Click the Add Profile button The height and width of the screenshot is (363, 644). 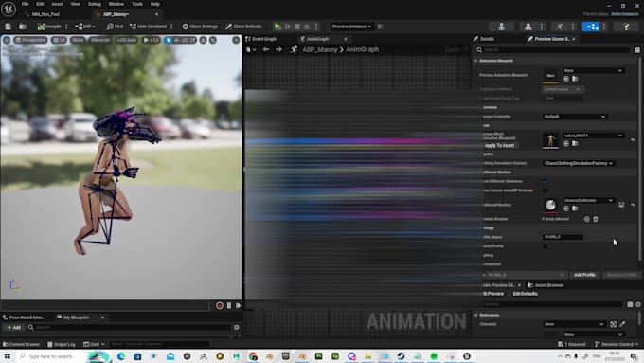[x=584, y=275]
